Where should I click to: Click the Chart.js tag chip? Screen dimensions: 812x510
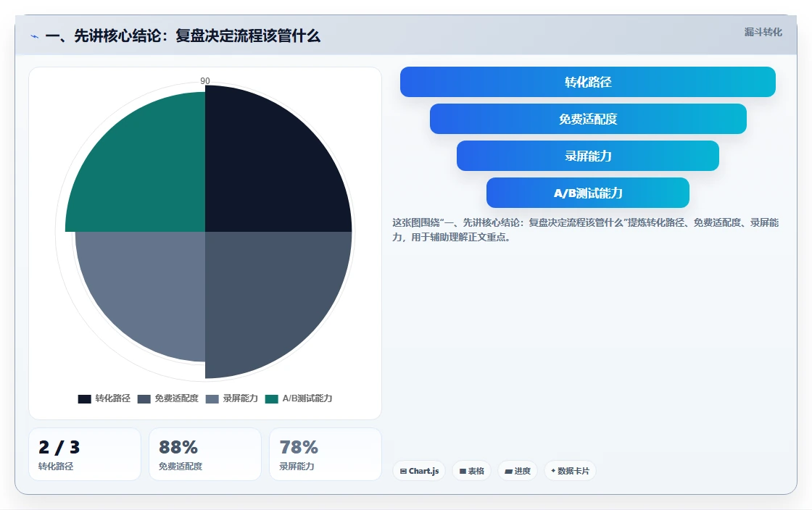419,471
